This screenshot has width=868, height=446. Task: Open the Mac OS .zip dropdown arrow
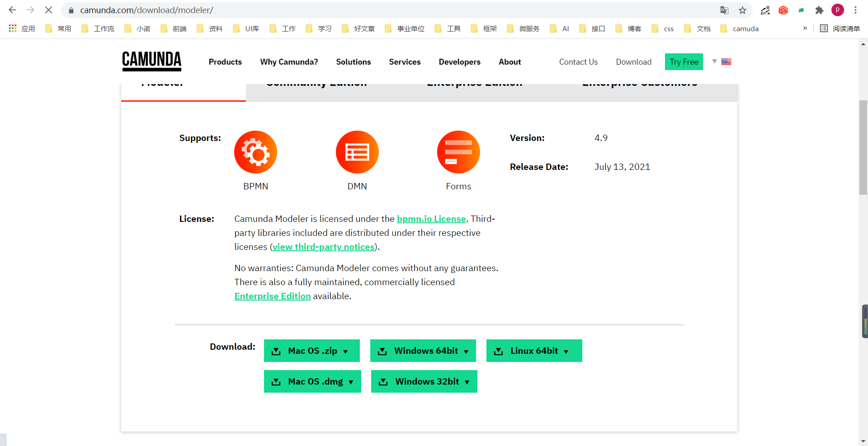346,351
